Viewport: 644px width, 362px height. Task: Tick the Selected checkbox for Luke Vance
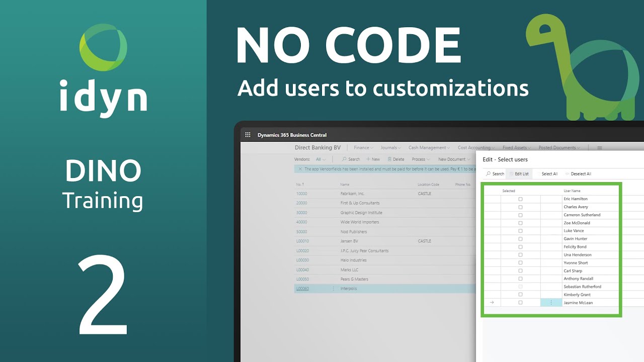pyautogui.click(x=520, y=231)
